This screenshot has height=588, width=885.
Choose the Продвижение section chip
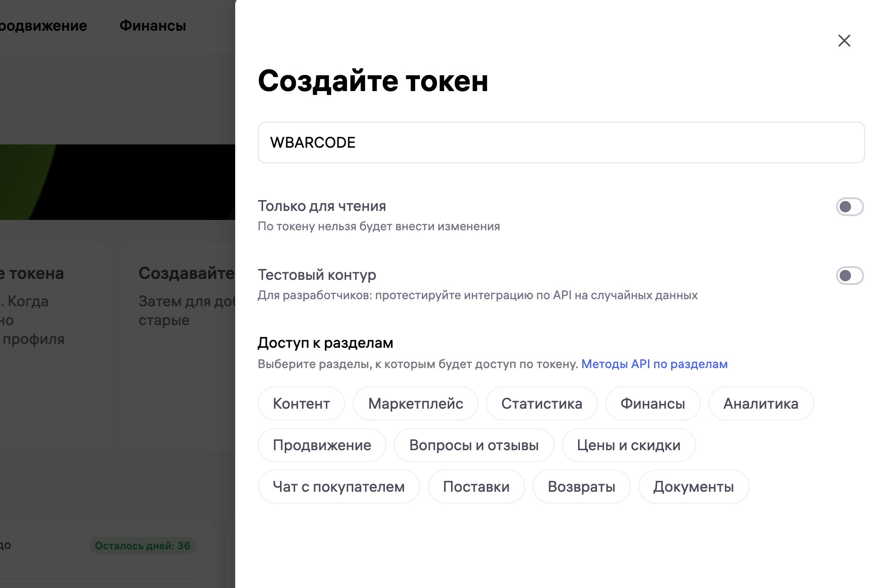coord(322,445)
